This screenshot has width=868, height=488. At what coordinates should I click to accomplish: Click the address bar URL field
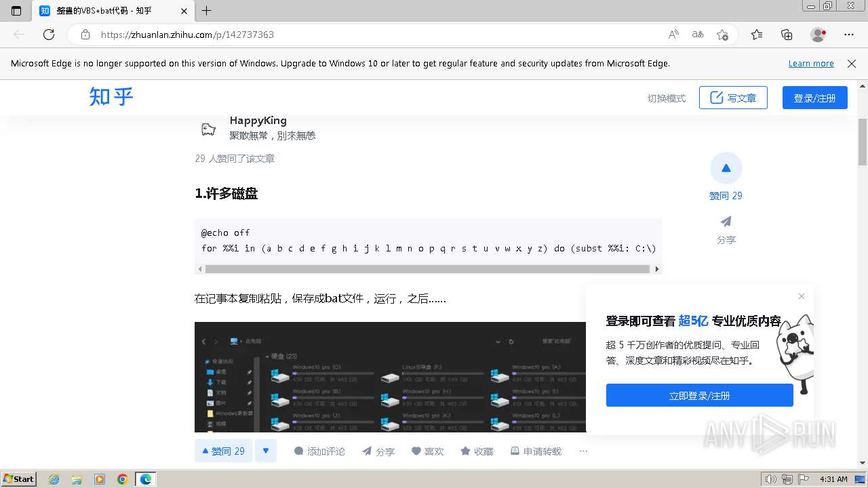coord(380,35)
